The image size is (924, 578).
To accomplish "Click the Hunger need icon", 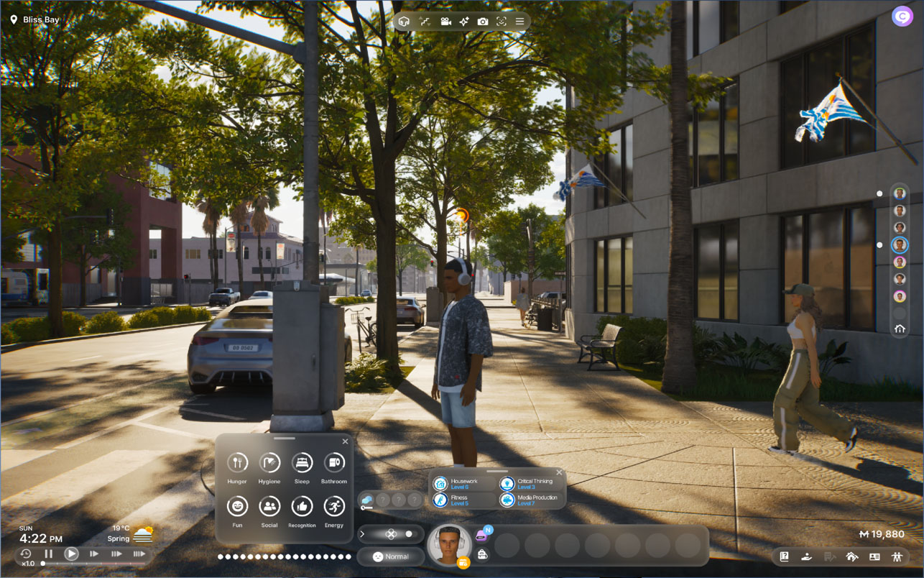I will (237, 462).
